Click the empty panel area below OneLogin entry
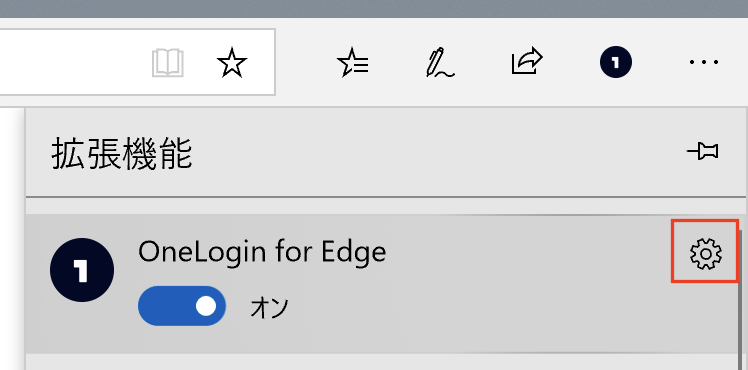 (x=382, y=362)
